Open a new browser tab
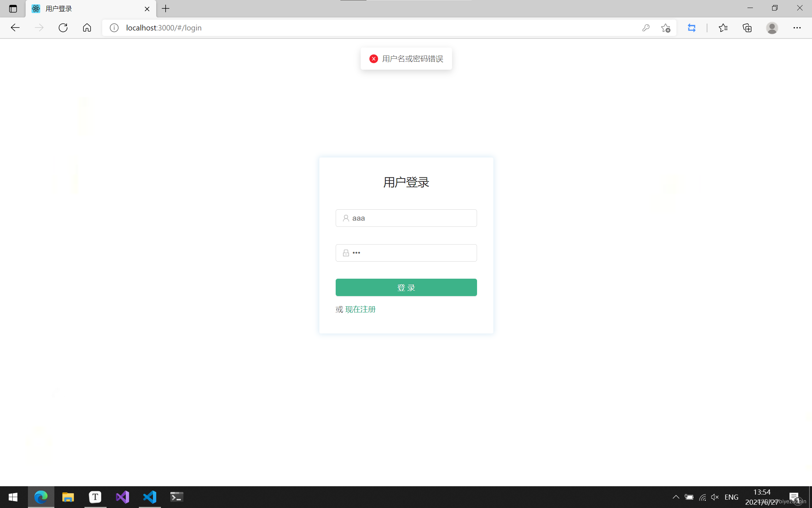 166,8
